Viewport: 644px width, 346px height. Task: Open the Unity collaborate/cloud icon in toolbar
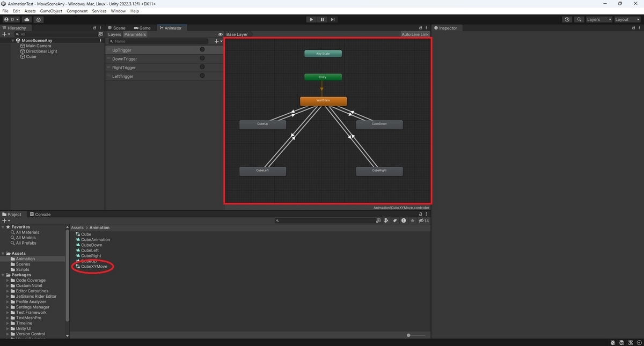[27, 19]
